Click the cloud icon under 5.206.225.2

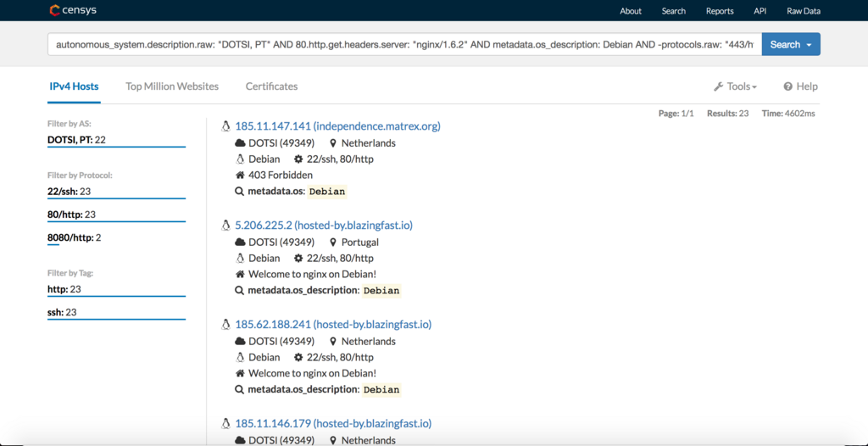tap(240, 243)
